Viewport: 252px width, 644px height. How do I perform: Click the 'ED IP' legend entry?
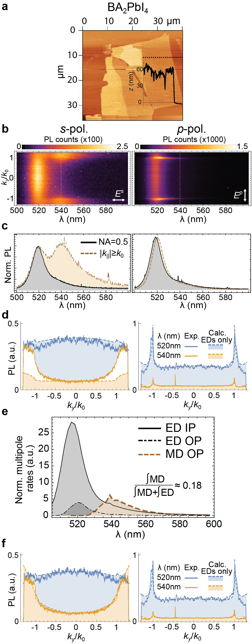[x=167, y=428]
